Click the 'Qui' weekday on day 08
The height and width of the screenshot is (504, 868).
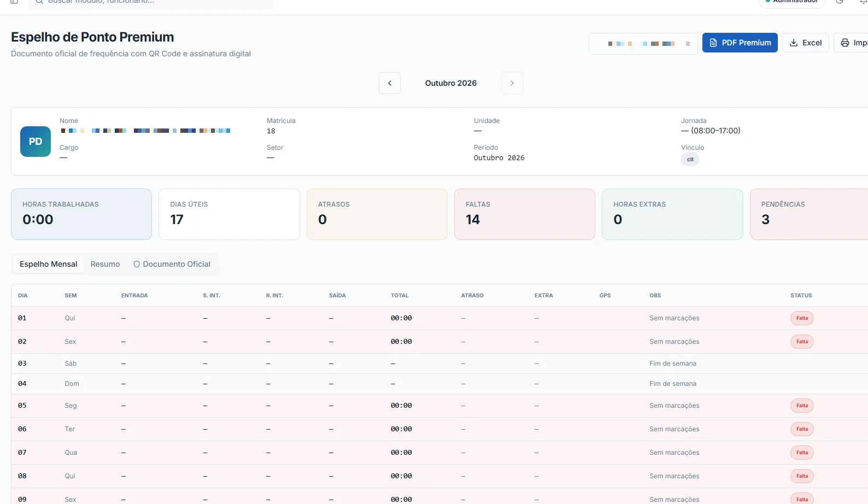click(70, 476)
